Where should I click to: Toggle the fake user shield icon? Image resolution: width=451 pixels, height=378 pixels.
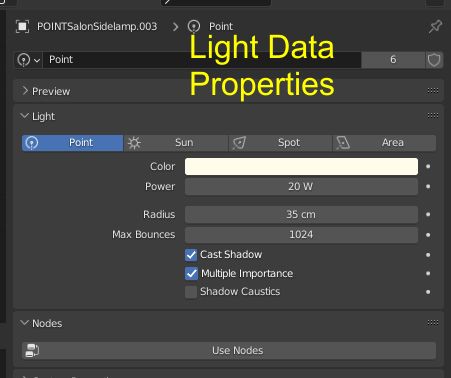[434, 60]
